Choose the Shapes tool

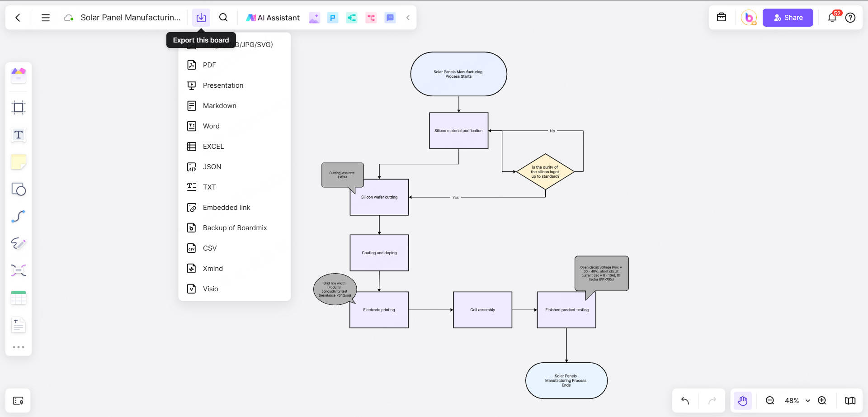[x=19, y=189]
